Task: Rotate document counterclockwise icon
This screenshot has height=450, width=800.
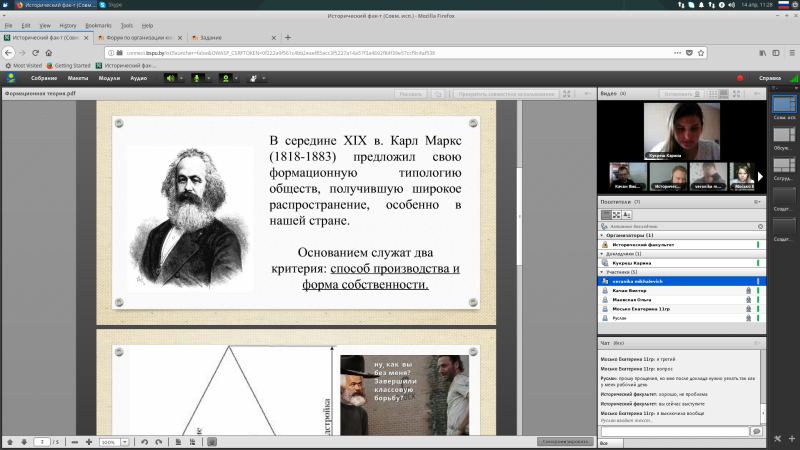Action: click(144, 442)
